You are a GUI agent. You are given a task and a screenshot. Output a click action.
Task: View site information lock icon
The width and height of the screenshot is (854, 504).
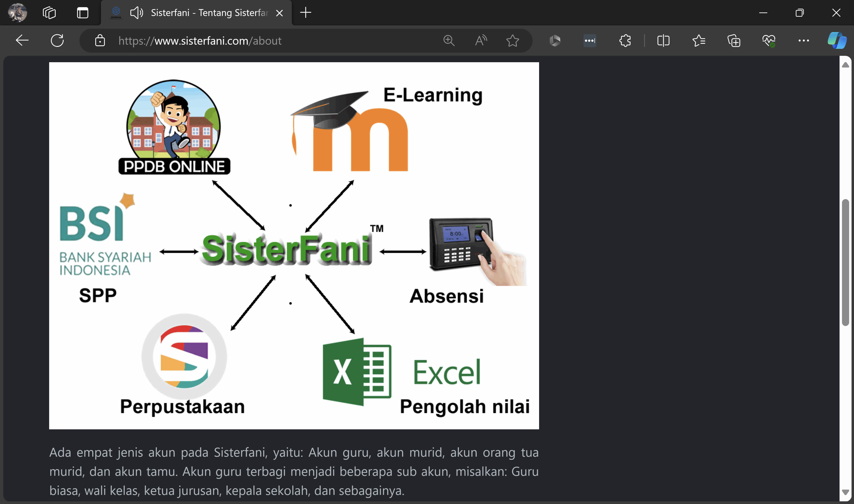coord(100,41)
